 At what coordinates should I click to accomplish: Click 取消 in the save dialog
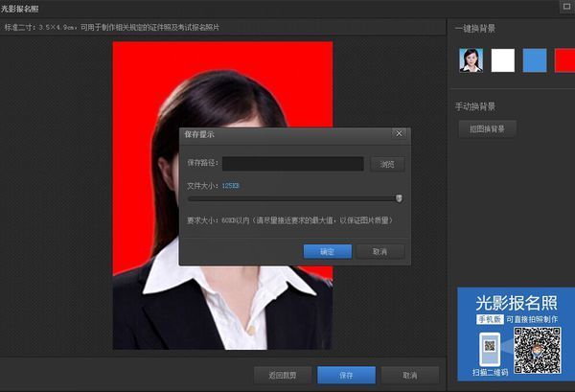pos(379,251)
